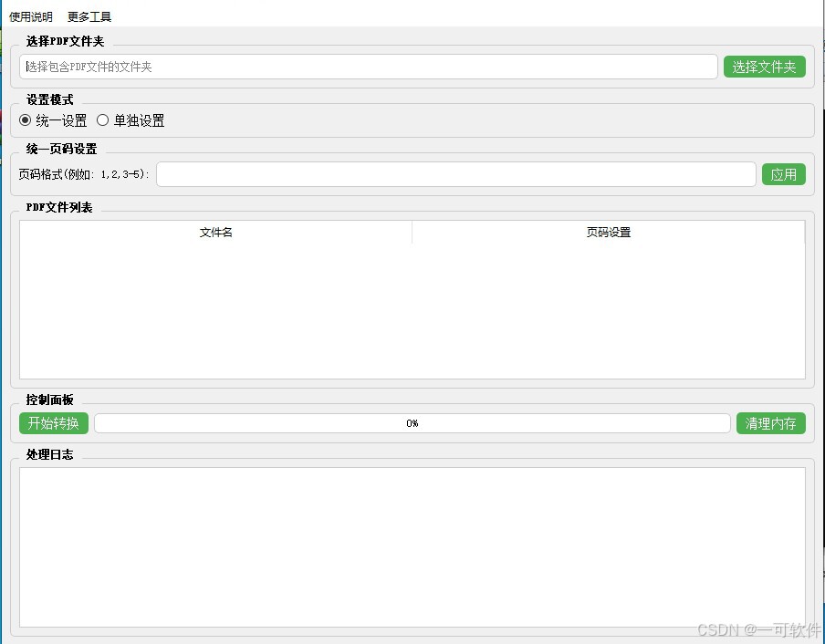
Task: Open the 使用说明 menu
Action: click(30, 16)
